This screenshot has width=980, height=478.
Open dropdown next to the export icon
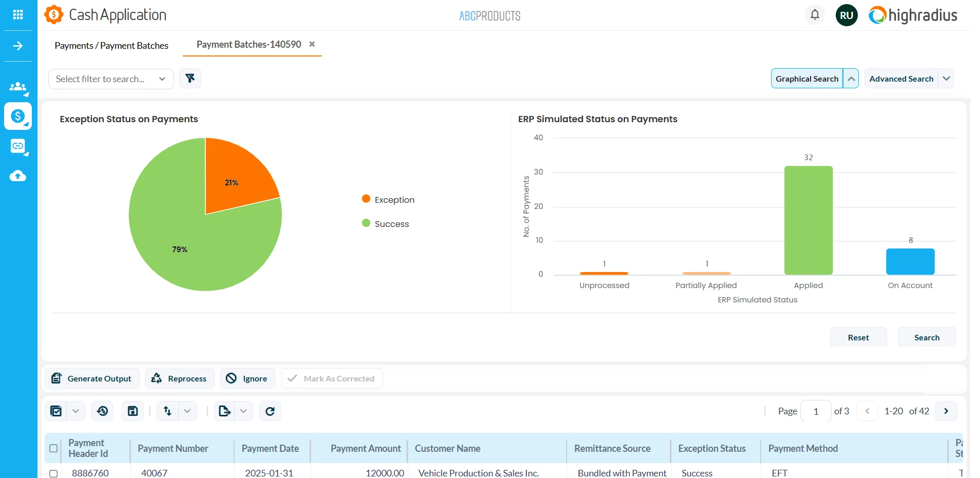click(x=243, y=411)
